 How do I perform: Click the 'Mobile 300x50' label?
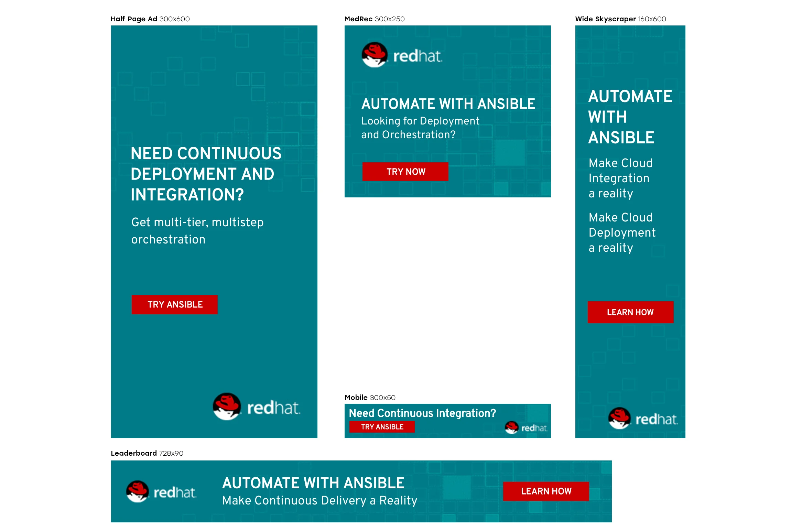point(370,398)
